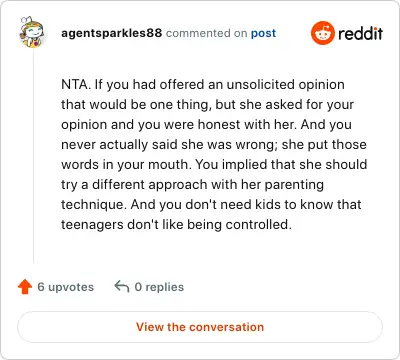The height and width of the screenshot is (360, 400).
Task: Click the View the conversation button
Action: (200, 327)
